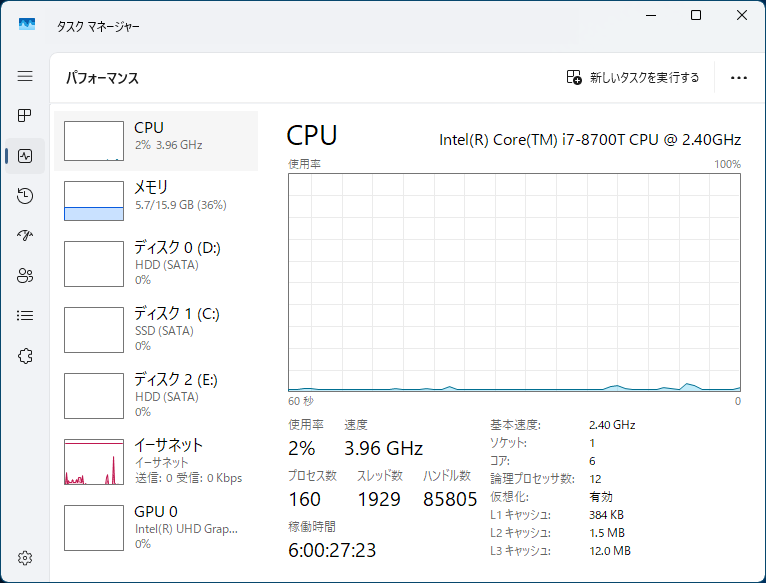This screenshot has height=583, width=766.
Task: Open the Users page icon
Action: pyautogui.click(x=25, y=276)
